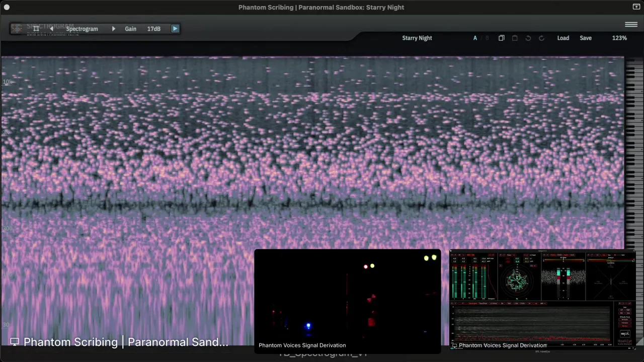Open the Starry Night preset name
Image resolution: width=644 pixels, height=362 pixels.
click(x=417, y=38)
